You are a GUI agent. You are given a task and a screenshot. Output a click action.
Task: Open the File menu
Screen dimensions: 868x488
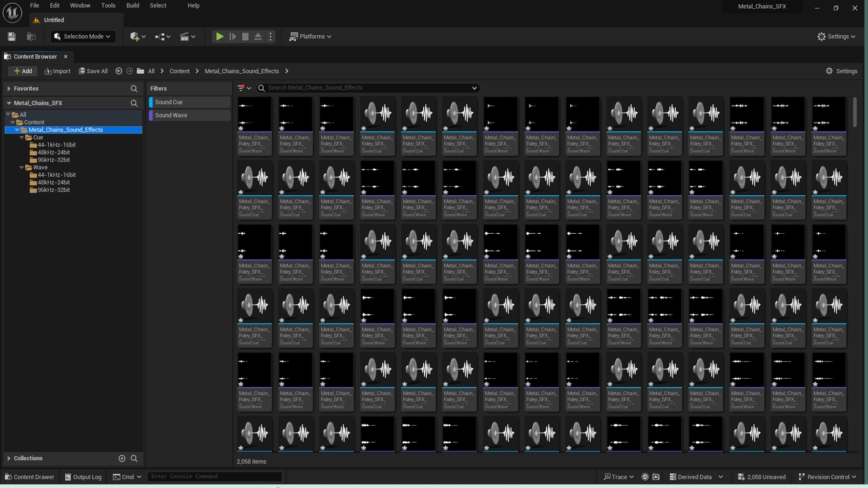[35, 5]
